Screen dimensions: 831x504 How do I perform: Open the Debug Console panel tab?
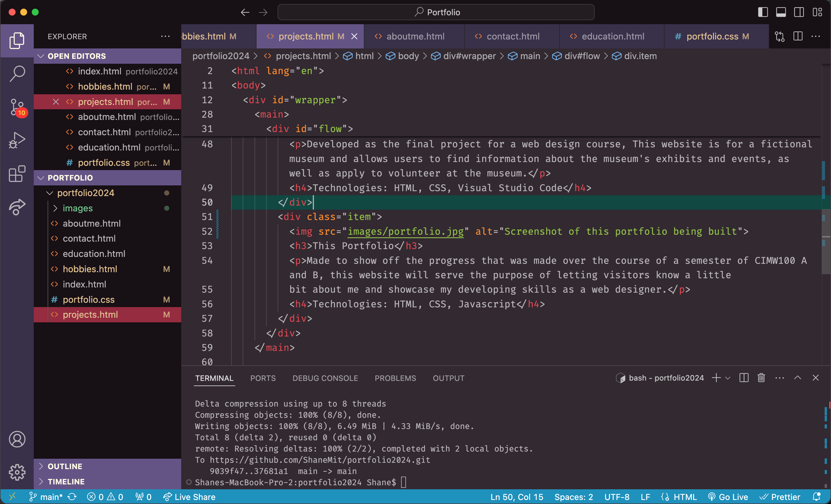tap(325, 378)
